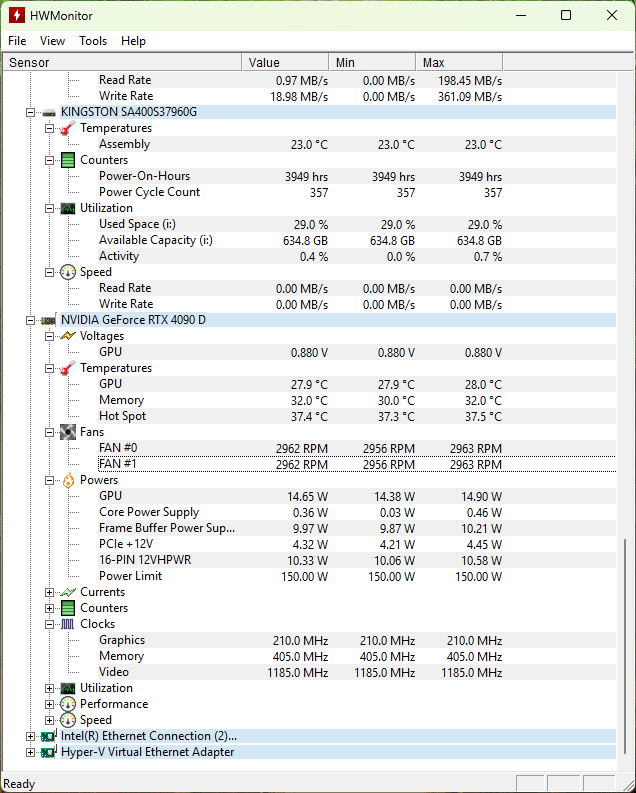Expand the Performance node
This screenshot has width=636, height=793.
coord(50,704)
